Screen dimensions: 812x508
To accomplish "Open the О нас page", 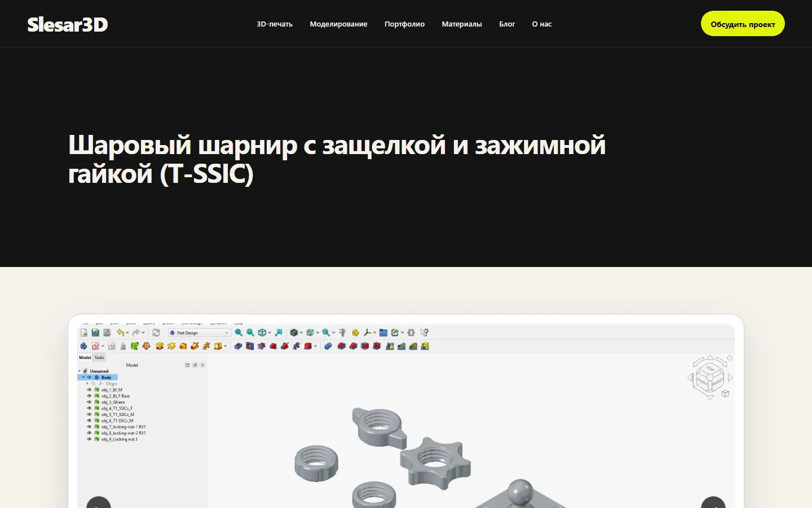I will [542, 24].
